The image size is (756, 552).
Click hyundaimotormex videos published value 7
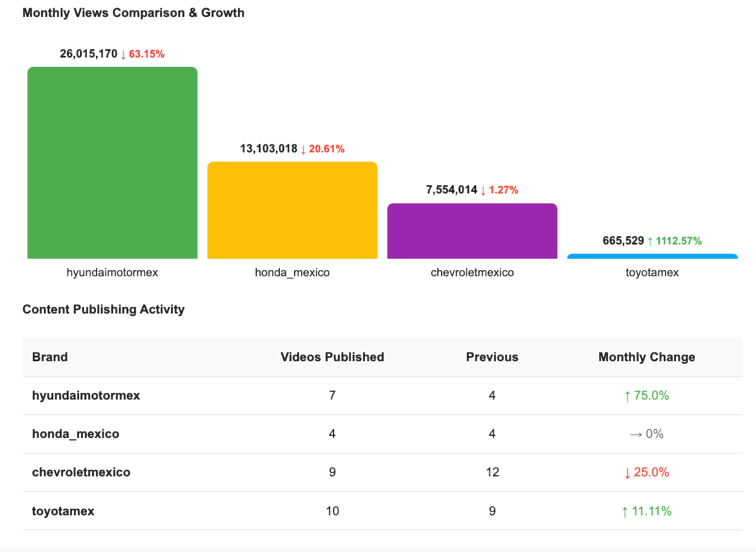click(332, 395)
